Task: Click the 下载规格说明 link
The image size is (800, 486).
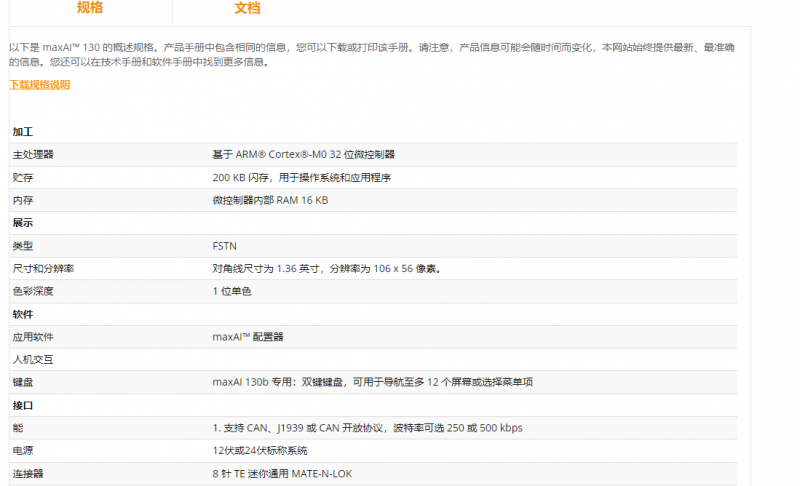Action: click(40, 85)
